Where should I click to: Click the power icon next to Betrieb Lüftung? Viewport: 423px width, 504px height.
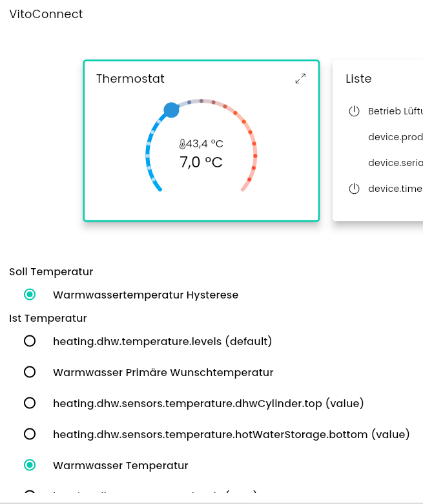pos(353,111)
